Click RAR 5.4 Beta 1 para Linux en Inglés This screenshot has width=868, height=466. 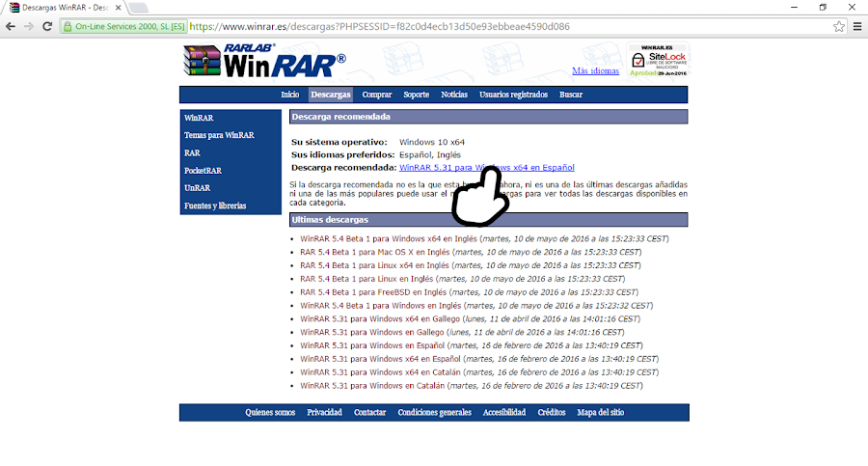[x=366, y=279]
